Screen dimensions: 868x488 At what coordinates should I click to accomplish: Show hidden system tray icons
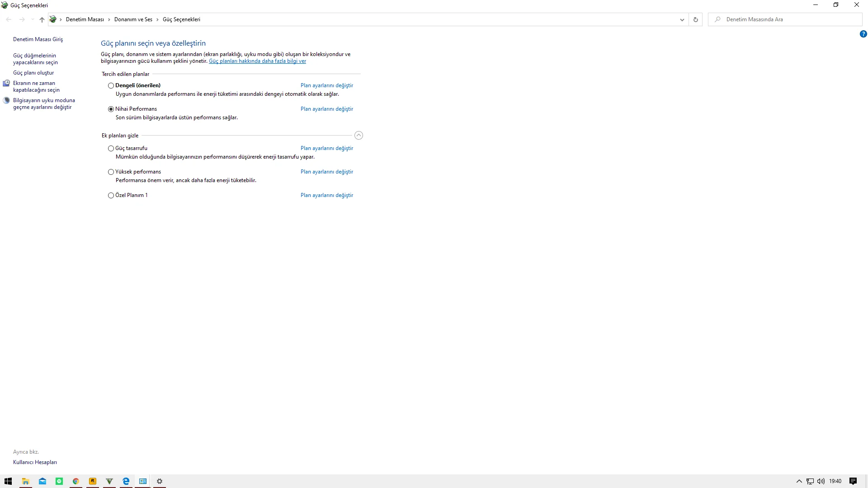(799, 481)
